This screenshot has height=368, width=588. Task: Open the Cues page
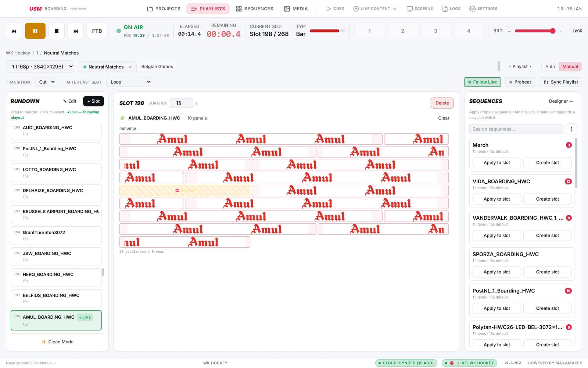pos(335,9)
